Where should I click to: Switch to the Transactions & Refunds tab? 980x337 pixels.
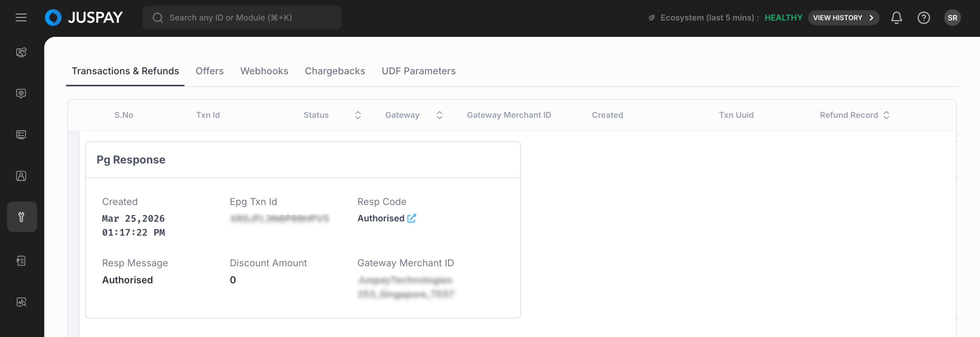point(125,71)
